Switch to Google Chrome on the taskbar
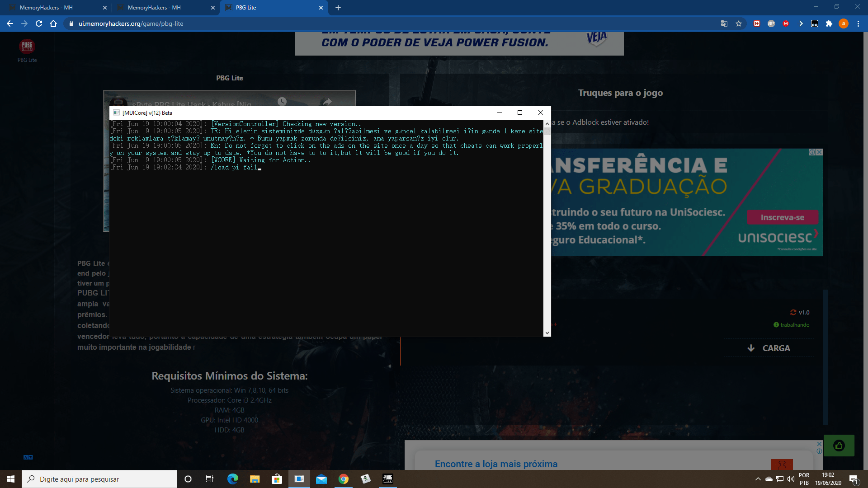This screenshot has height=488, width=868. (x=344, y=479)
